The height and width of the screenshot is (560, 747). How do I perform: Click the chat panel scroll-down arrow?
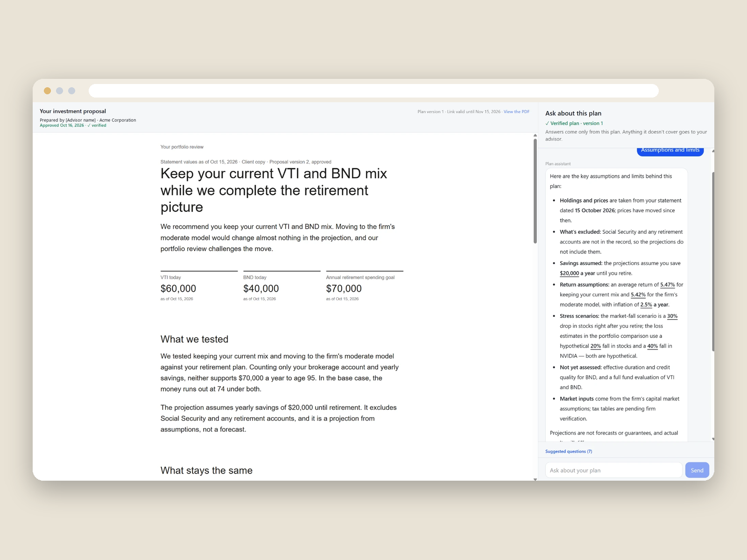click(713, 439)
